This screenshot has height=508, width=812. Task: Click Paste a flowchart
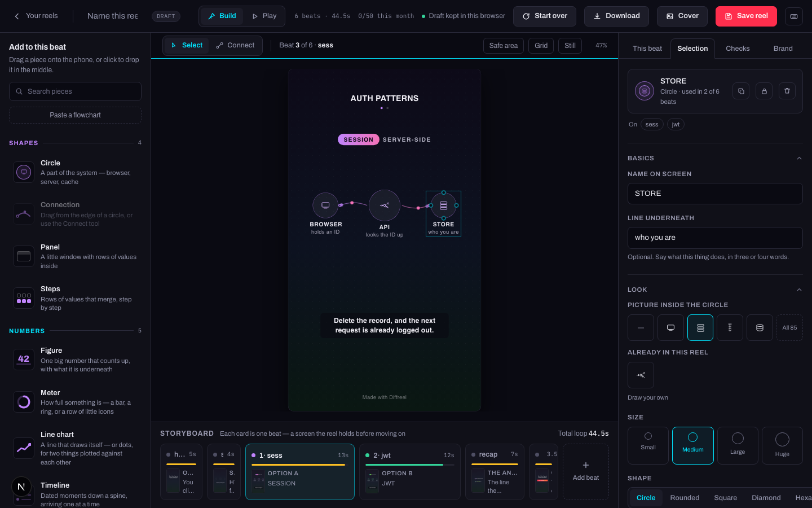[x=75, y=115]
